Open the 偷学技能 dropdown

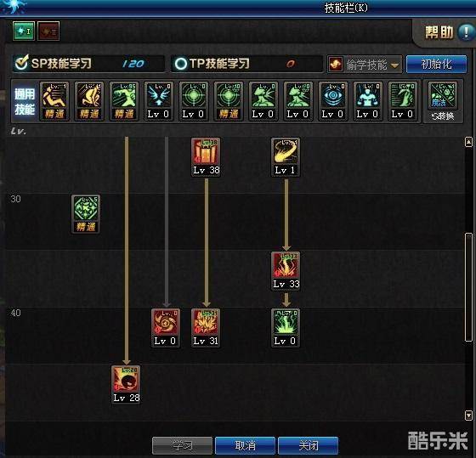[x=365, y=65]
